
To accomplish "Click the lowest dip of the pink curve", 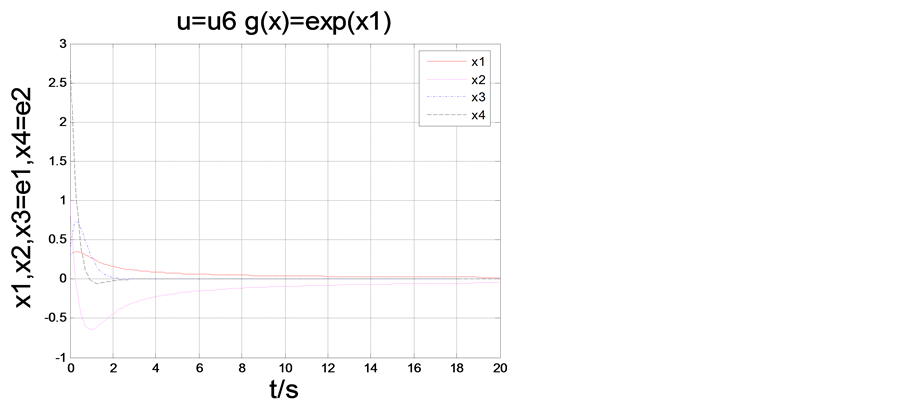I will pyautogui.click(x=89, y=329).
